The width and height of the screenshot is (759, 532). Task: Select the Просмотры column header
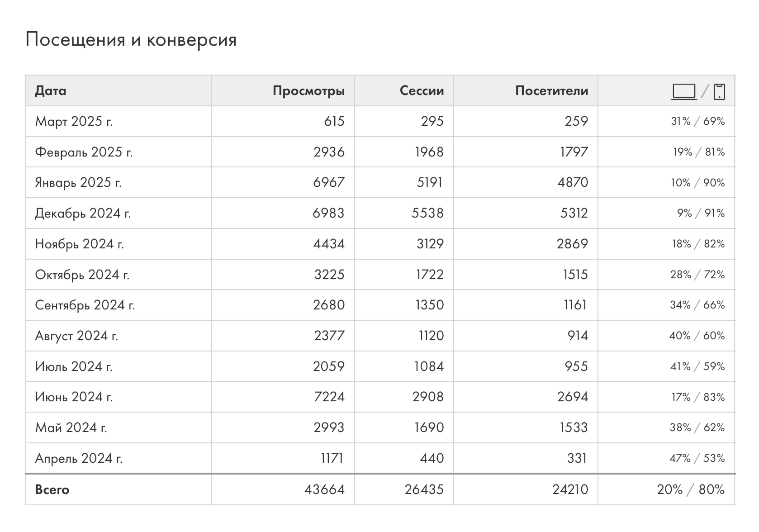[308, 91]
